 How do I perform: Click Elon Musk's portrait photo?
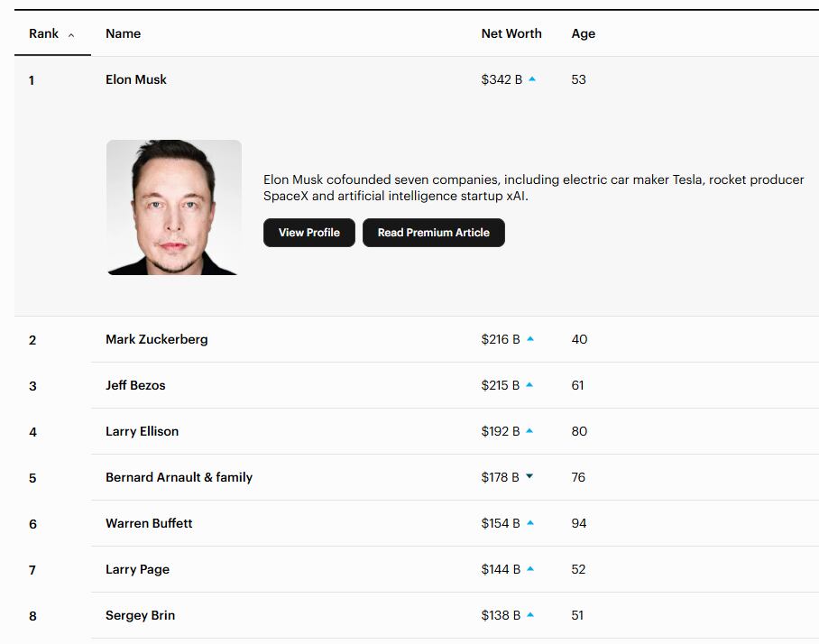coord(173,207)
